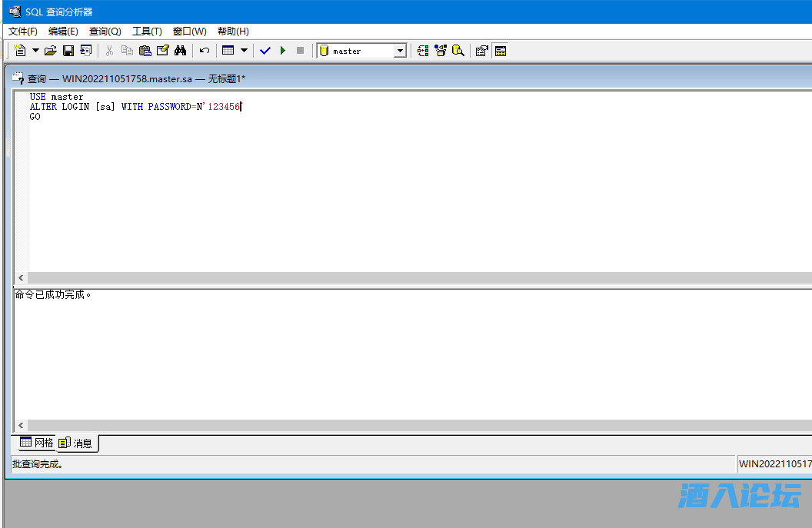Save the current query with disk icon

pos(68,51)
